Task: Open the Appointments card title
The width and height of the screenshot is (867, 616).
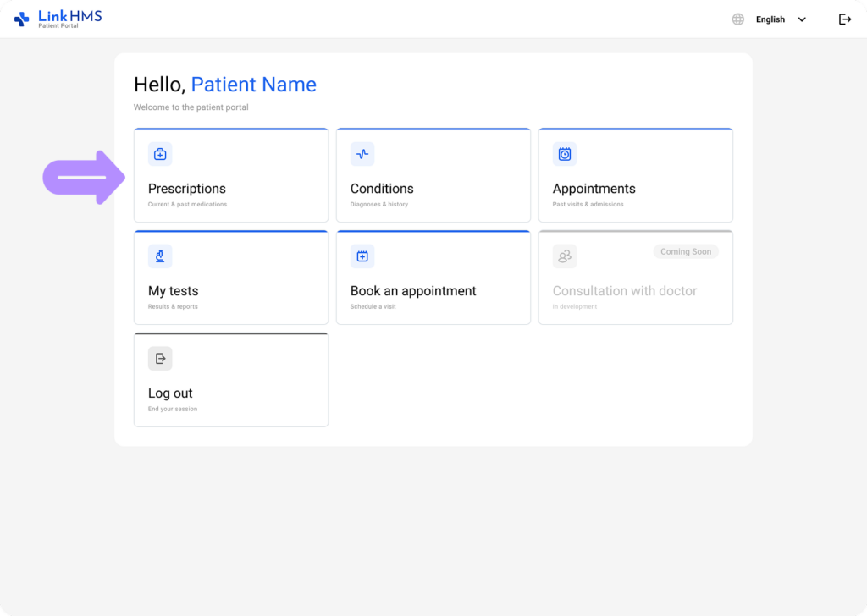Action: [594, 189]
